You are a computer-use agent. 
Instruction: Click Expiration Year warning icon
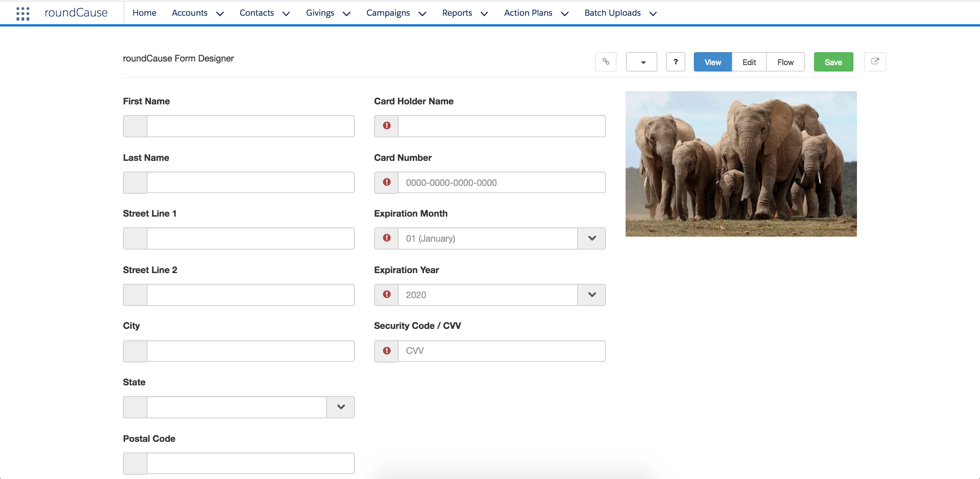click(x=387, y=294)
